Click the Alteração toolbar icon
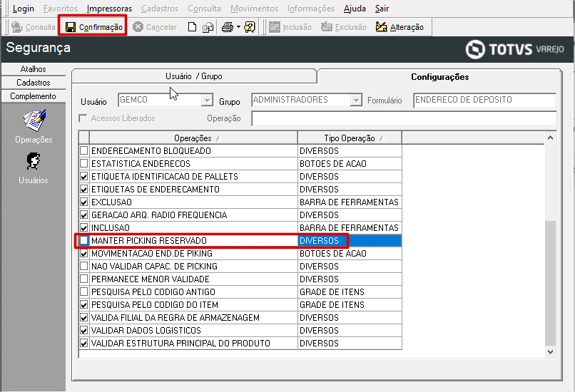 382,27
